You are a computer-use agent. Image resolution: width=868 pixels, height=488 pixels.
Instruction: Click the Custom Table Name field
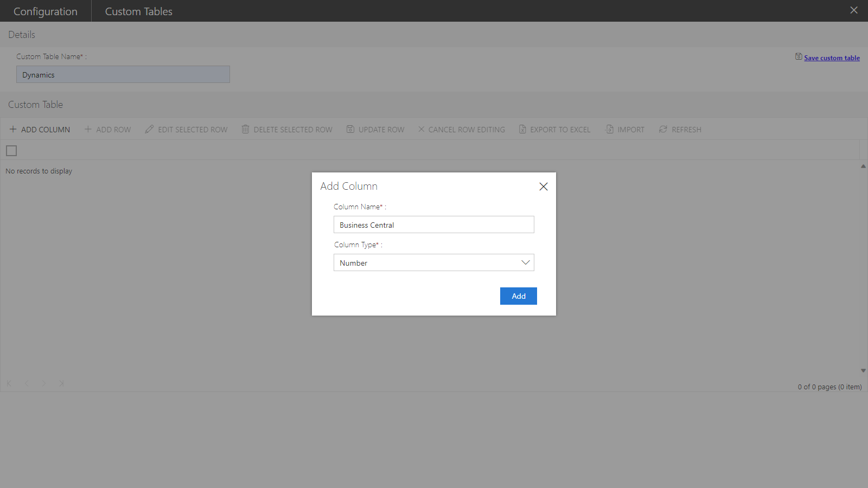coord(123,75)
